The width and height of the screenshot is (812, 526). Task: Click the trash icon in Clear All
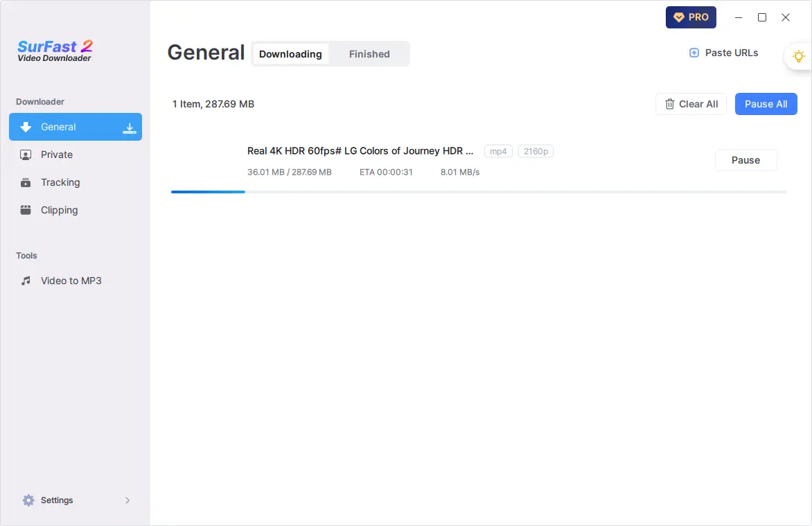coord(669,104)
